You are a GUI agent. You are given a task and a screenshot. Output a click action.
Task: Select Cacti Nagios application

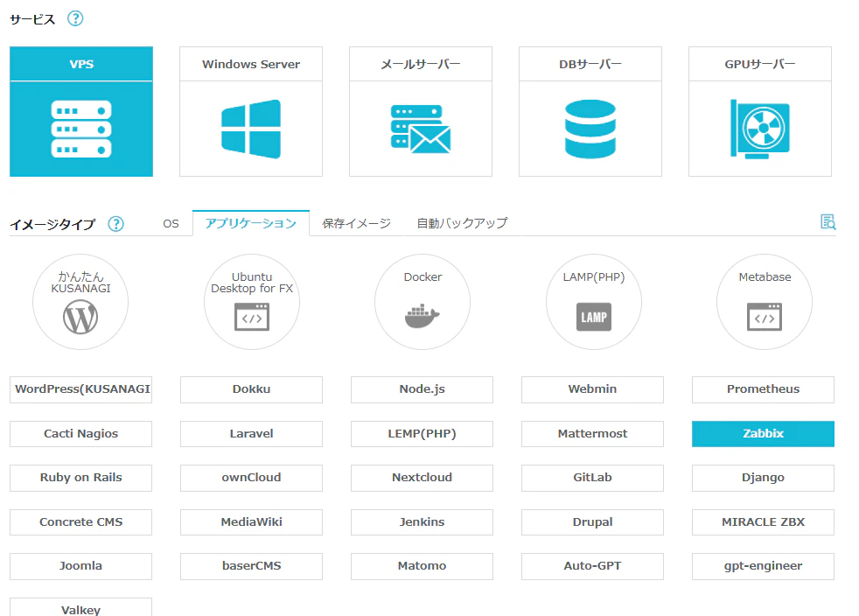pyautogui.click(x=81, y=433)
